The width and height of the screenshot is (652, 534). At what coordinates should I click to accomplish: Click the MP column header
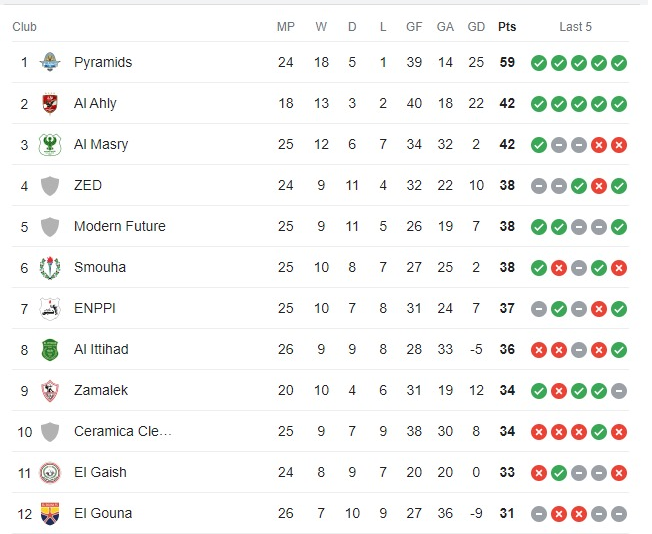coord(286,27)
